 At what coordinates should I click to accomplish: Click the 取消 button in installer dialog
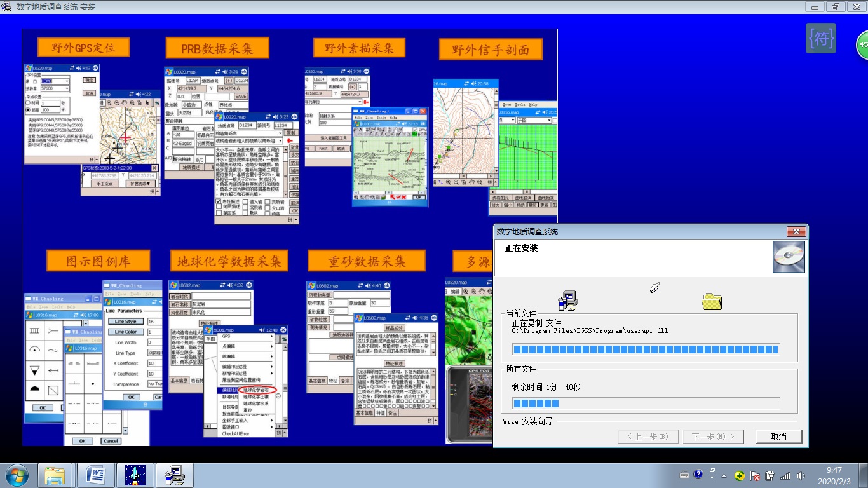pyautogui.click(x=778, y=437)
